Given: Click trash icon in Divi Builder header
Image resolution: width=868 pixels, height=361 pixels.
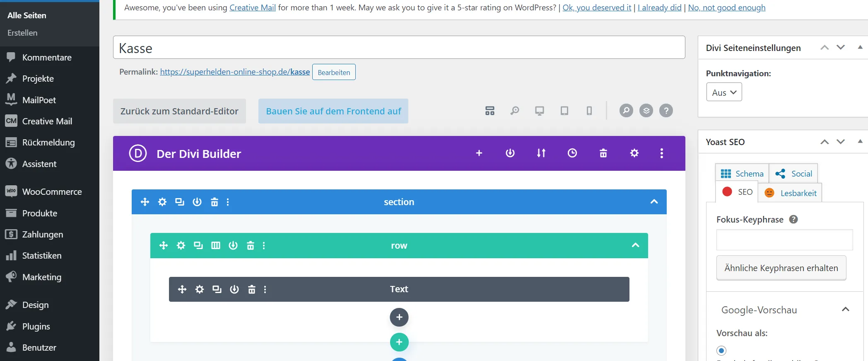Looking at the screenshot, I should tap(603, 153).
